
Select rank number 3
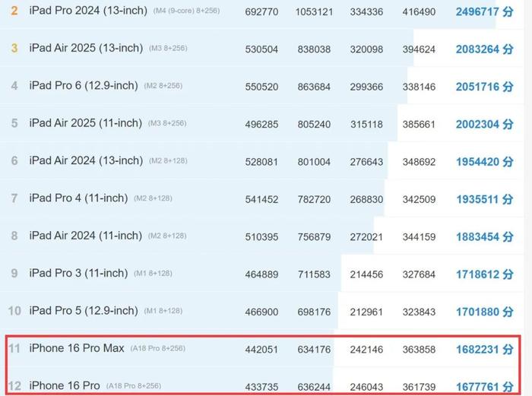14,48
